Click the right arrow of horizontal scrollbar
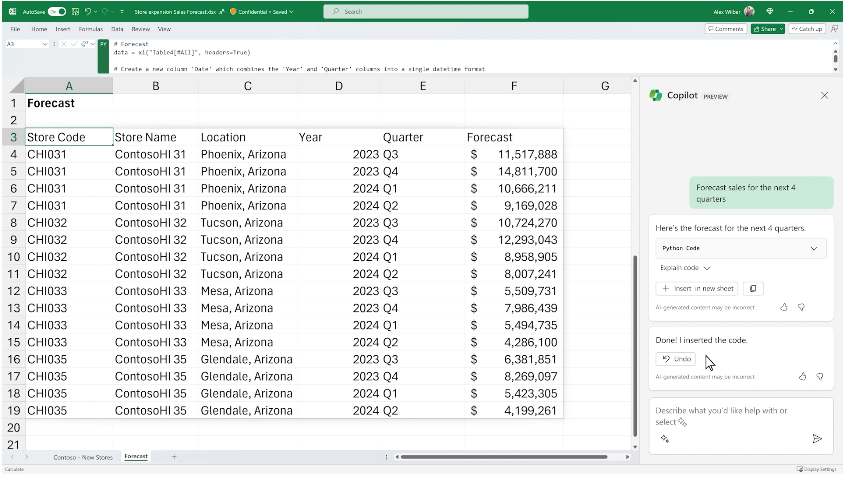Image resolution: width=844 pixels, height=477 pixels. click(628, 457)
